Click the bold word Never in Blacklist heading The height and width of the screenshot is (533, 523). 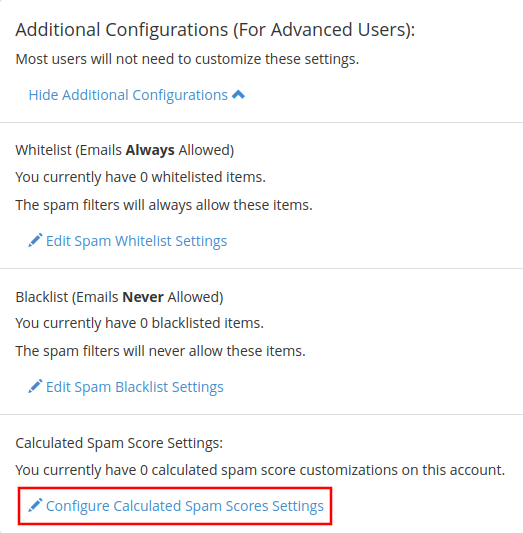[143, 297]
